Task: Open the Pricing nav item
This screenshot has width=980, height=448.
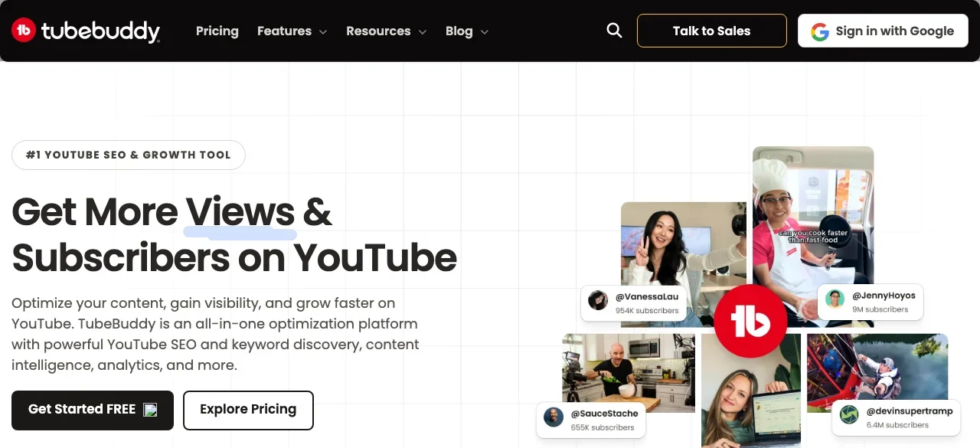Action: tap(217, 31)
